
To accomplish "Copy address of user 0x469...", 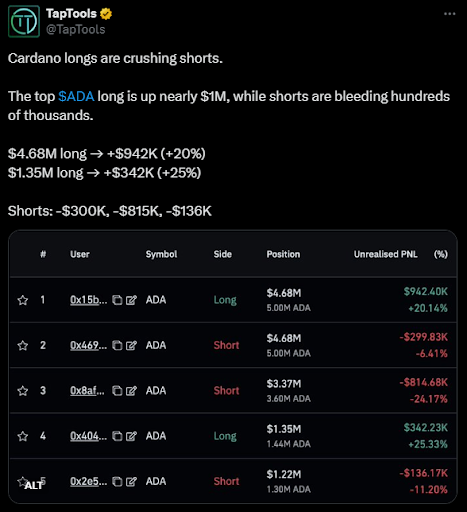I will [x=117, y=345].
